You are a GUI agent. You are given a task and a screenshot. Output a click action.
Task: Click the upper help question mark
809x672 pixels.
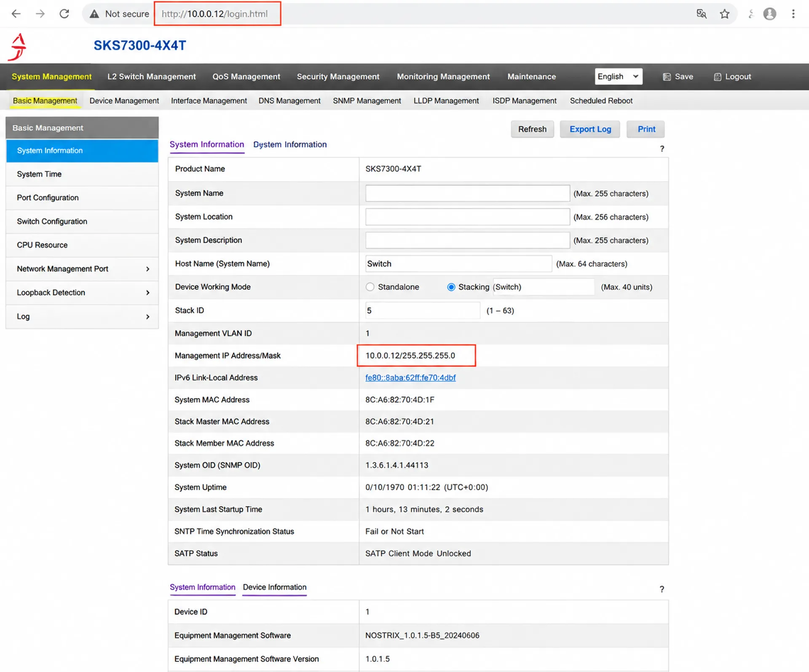pos(662,149)
